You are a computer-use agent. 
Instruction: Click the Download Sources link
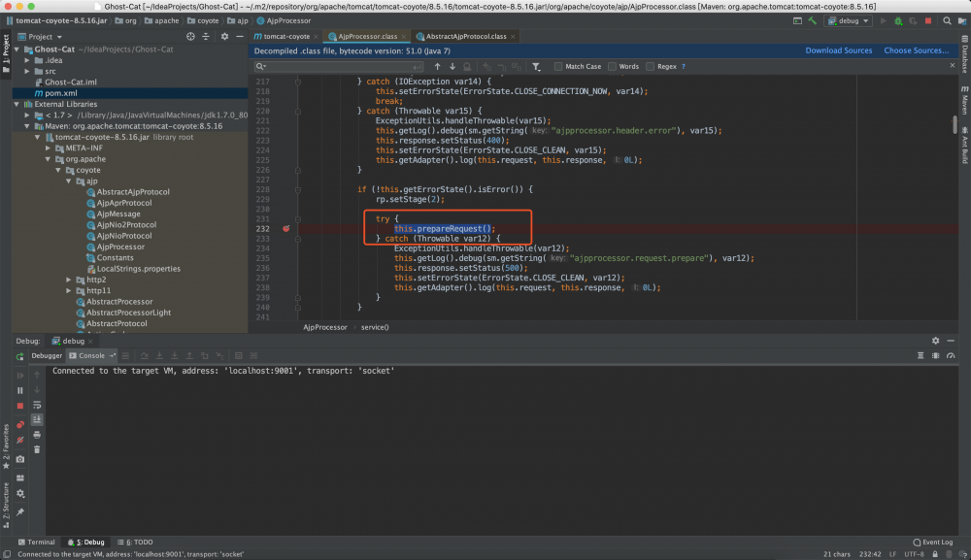coord(838,50)
